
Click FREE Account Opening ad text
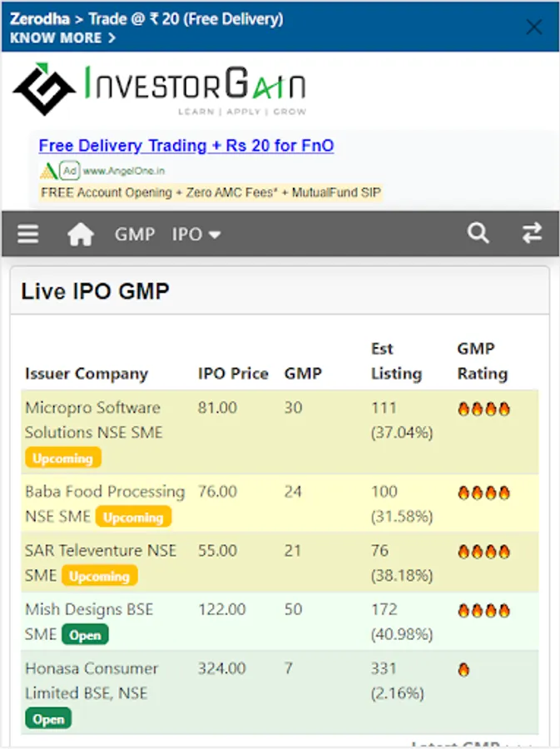click(211, 192)
